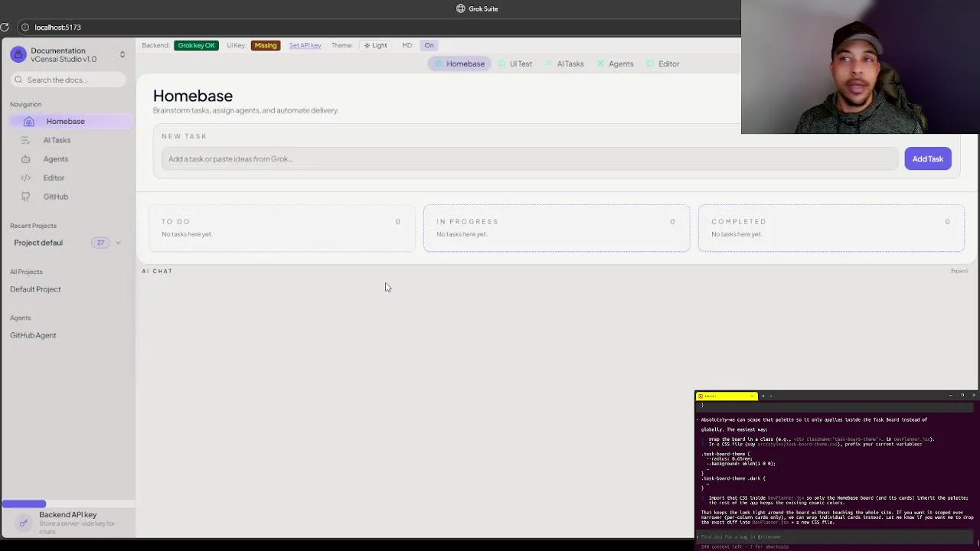980x551 pixels.
Task: Select the yellow terminal tab
Action: click(x=727, y=396)
